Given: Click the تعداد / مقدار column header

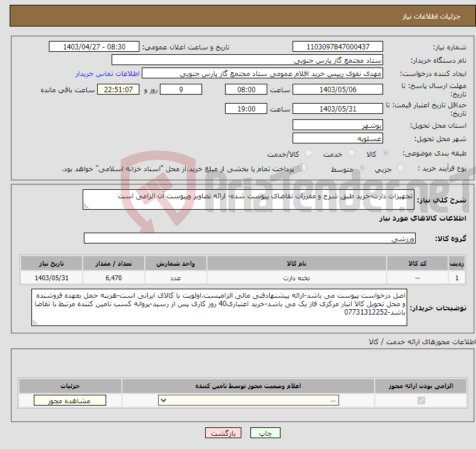Looking at the screenshot, I should click(113, 263).
